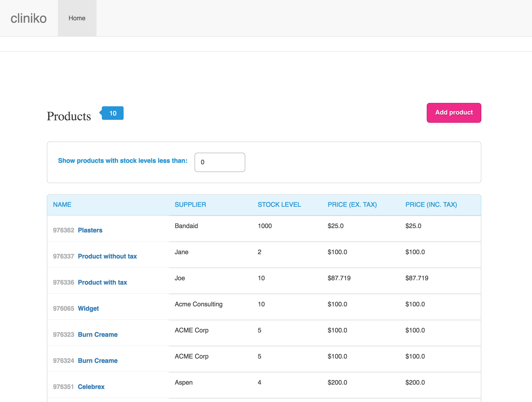532x402 pixels.
Task: Sort by the NAME column header
Action: [62, 205]
